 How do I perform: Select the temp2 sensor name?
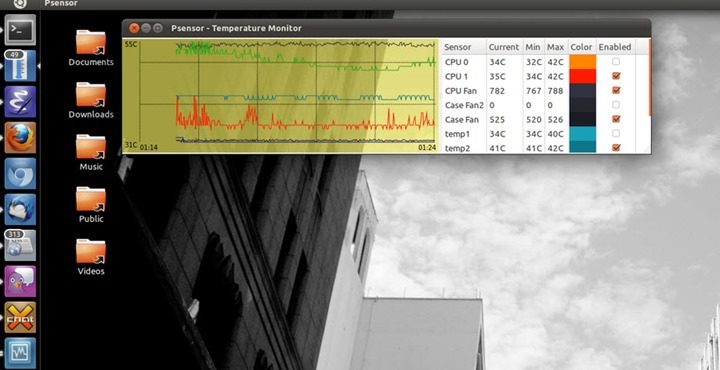pos(456,148)
